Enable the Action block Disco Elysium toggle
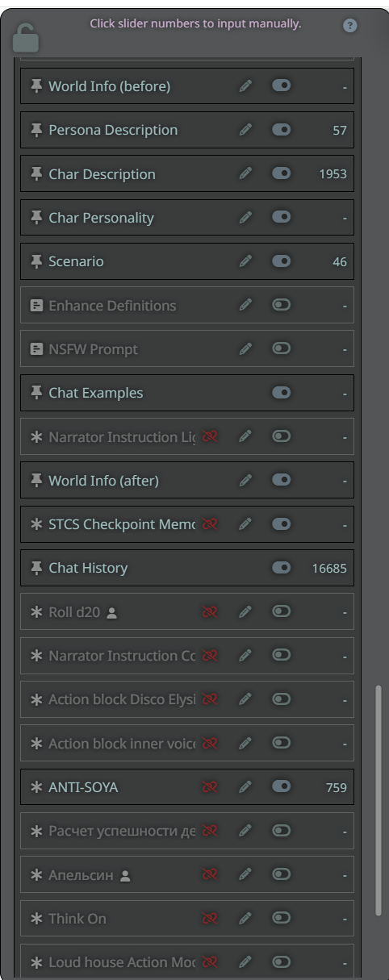The image size is (389, 980). (281, 699)
